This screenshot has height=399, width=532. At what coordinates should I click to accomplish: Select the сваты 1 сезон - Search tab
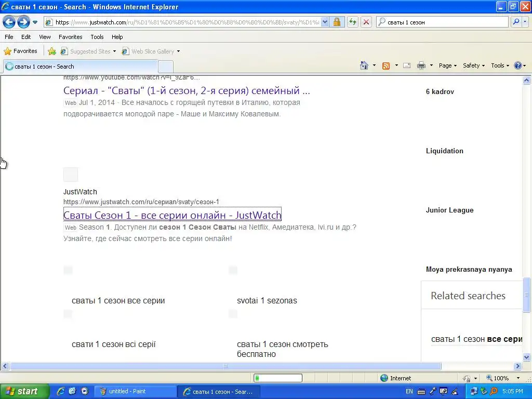[x=81, y=66]
